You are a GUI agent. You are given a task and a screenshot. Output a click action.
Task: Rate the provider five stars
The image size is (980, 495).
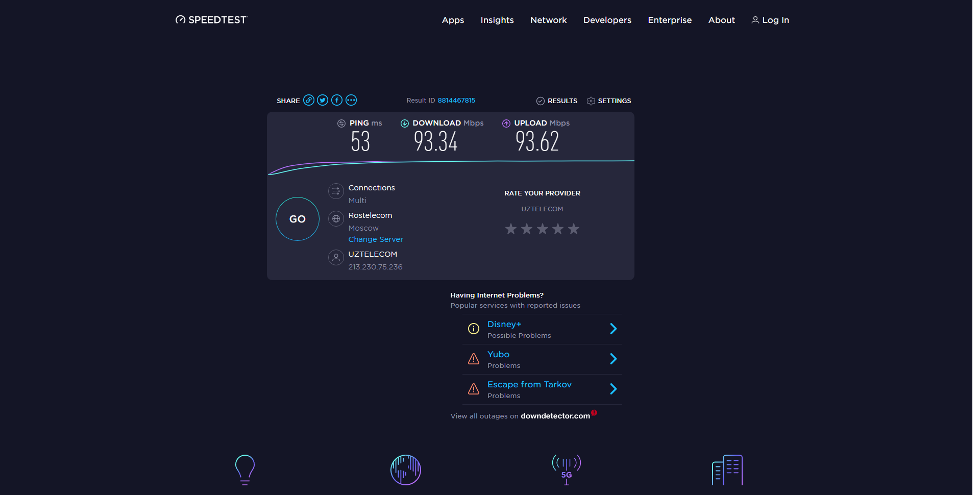pyautogui.click(x=574, y=229)
